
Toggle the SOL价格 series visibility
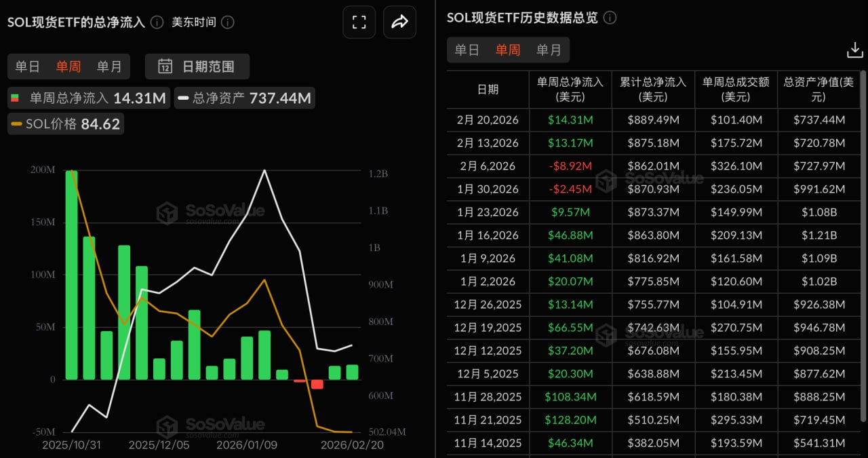click(x=64, y=123)
